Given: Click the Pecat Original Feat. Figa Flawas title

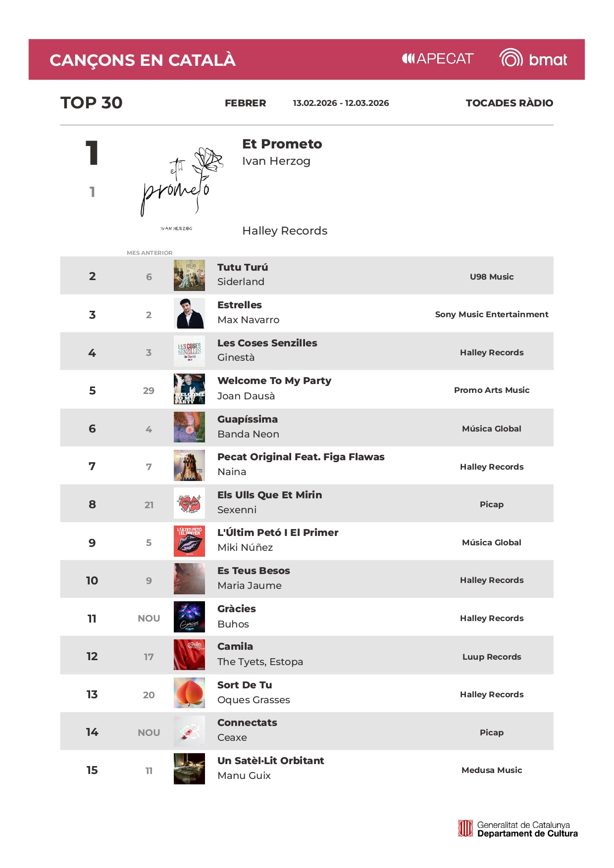Looking at the screenshot, I should [x=301, y=457].
